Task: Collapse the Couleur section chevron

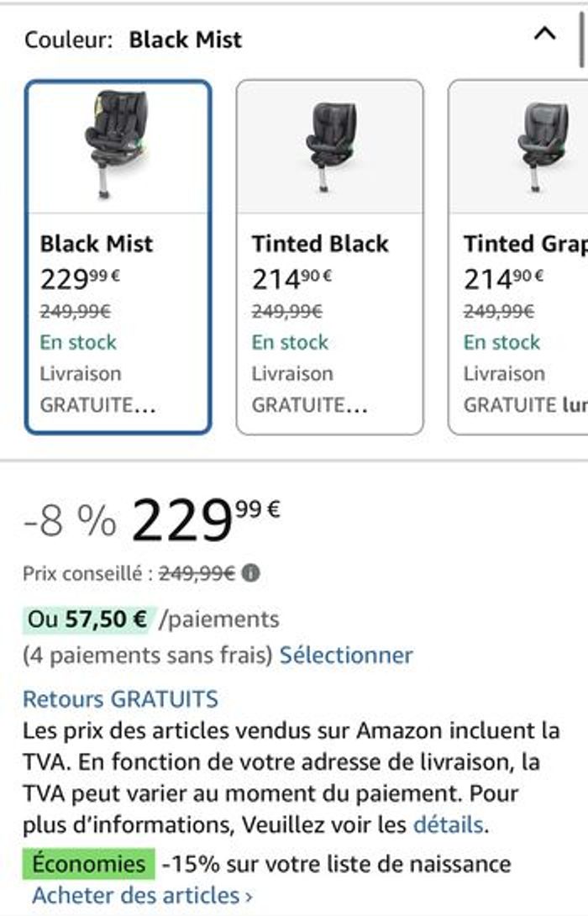Action: pyautogui.click(x=544, y=34)
